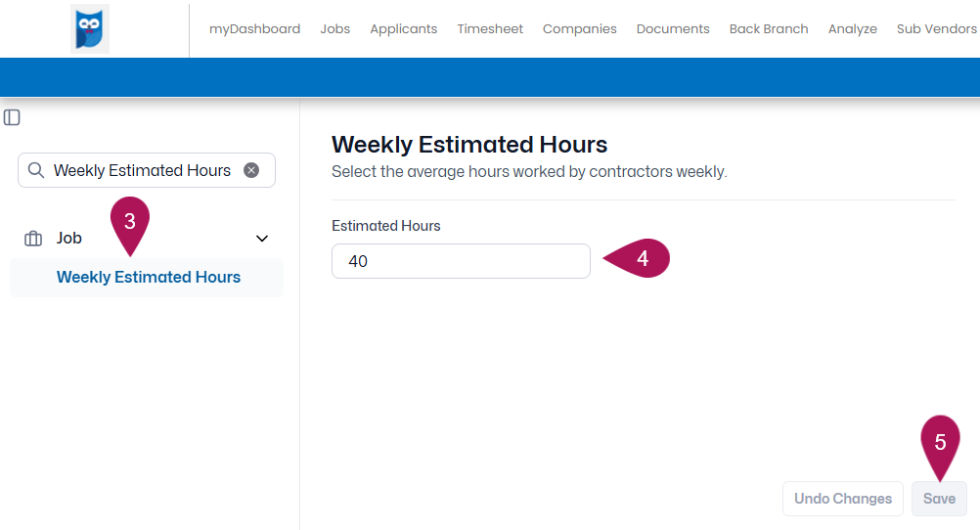Click the Job briefcase icon

coord(33,239)
